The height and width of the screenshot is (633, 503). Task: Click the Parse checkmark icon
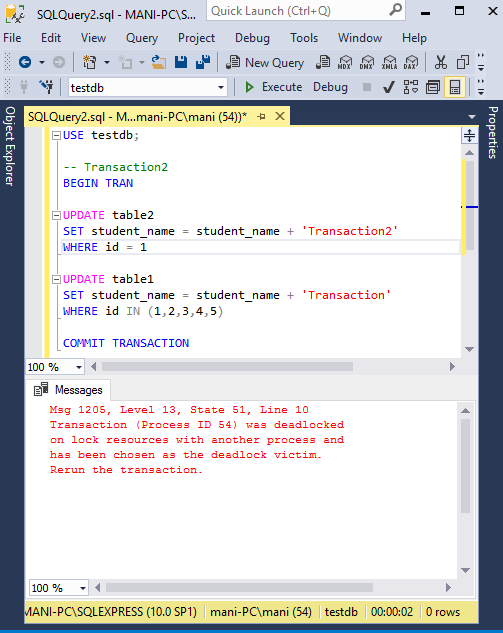tap(389, 87)
